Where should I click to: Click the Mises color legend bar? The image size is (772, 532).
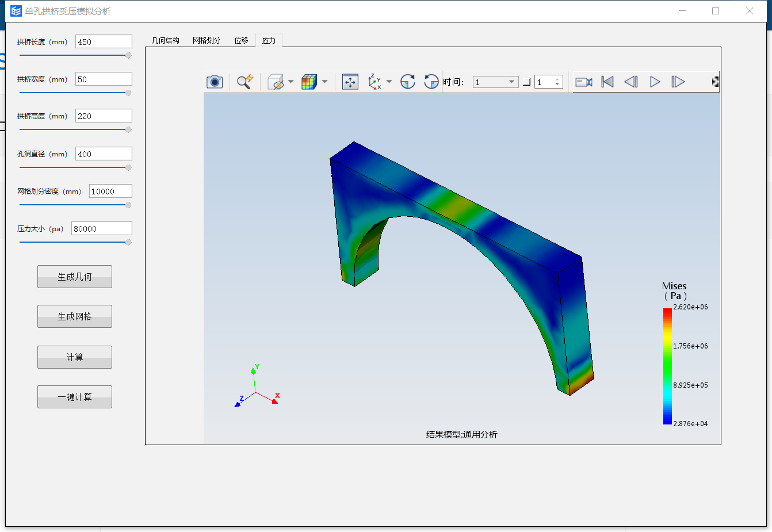coord(667,366)
